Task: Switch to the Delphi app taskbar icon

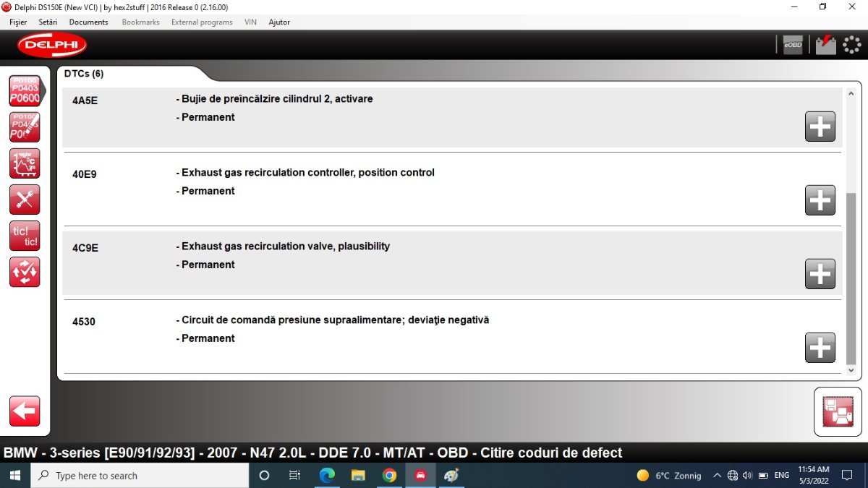Action: coord(420,476)
